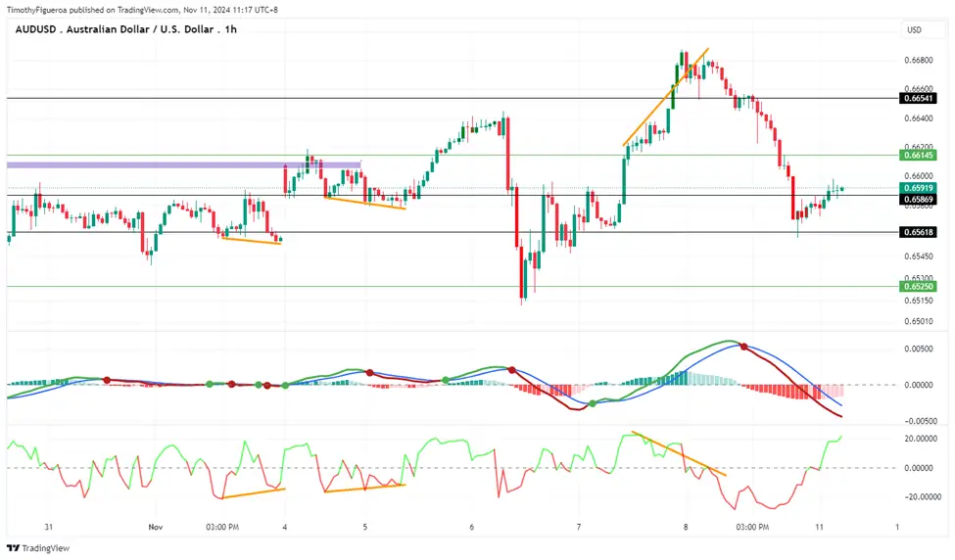Click the 03:00 PM label between Nov and 4
Screen dimensions: 955x560
tap(222, 527)
